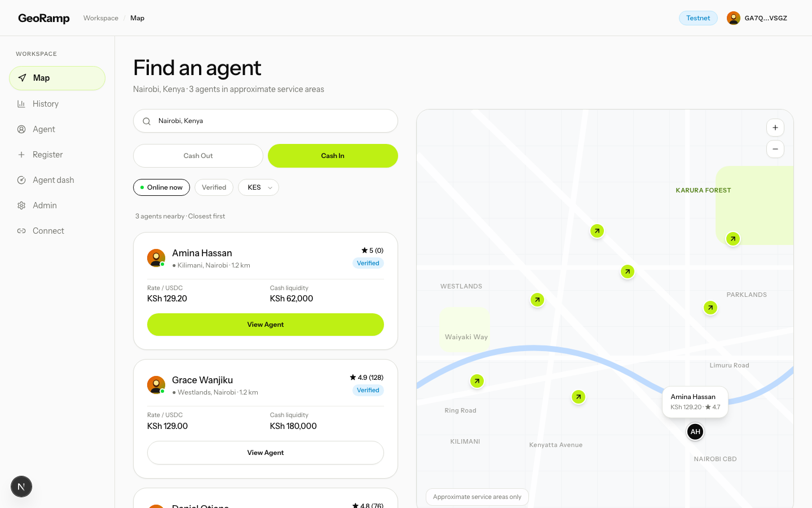Select agent marker inside Karura Forest
Image resolution: width=812 pixels, height=508 pixels.
click(x=732, y=239)
